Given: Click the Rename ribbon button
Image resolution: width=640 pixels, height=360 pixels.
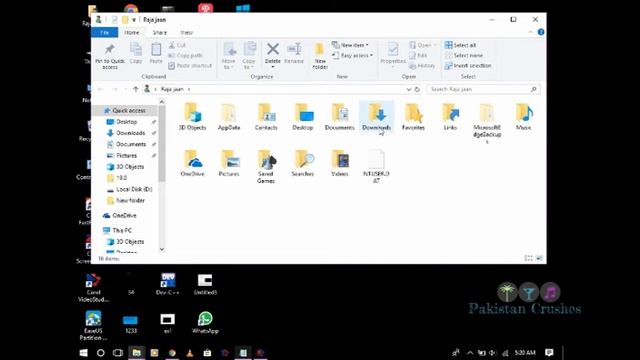Looking at the screenshot, I should pyautogui.click(x=294, y=53).
